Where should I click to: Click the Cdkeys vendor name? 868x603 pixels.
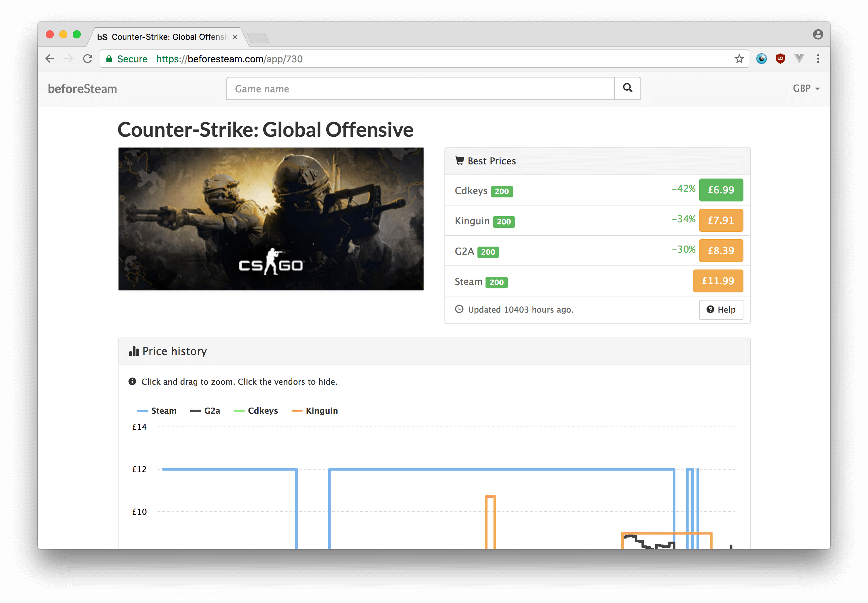(x=471, y=191)
